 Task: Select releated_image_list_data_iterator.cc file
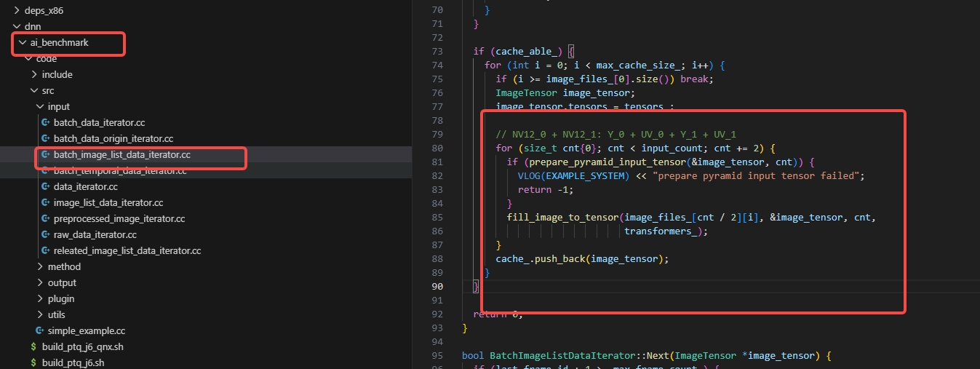coord(127,251)
